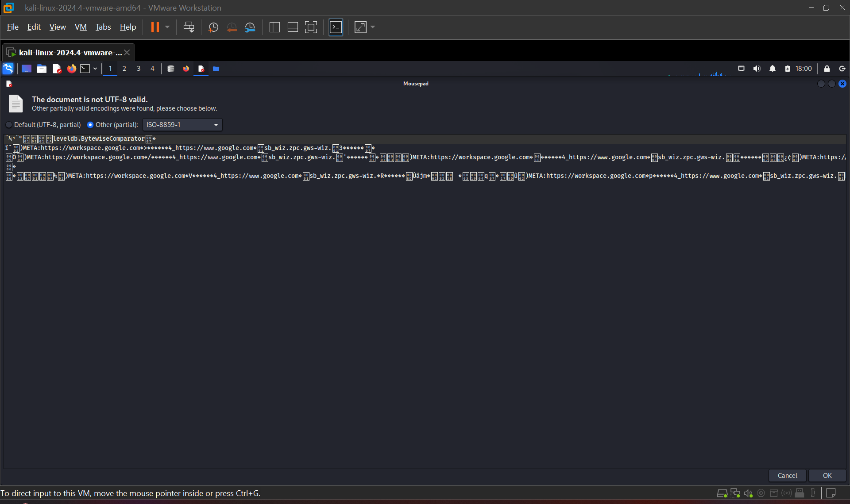This screenshot has height=504, width=850.
Task: Click the Kali log out icon
Action: coord(842,69)
